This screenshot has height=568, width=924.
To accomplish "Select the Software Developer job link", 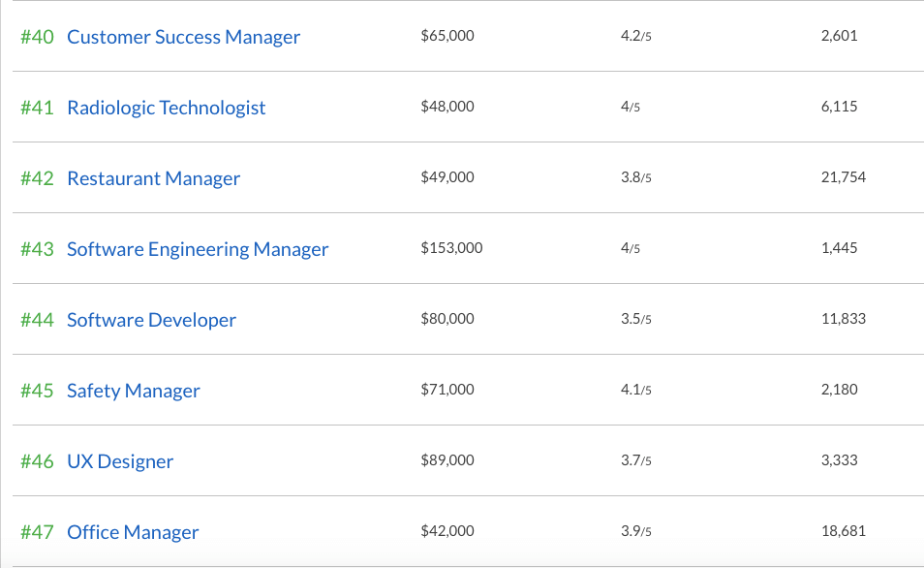I will [151, 320].
